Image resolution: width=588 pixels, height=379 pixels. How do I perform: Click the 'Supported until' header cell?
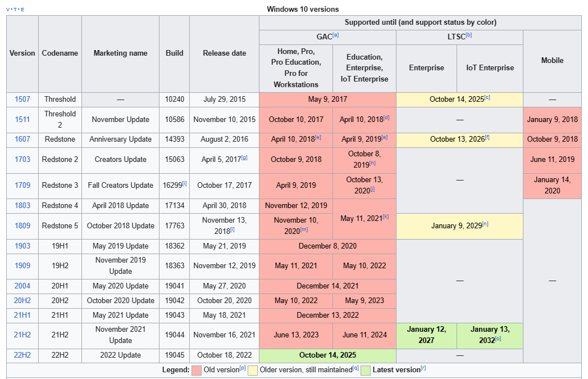pyautogui.click(x=421, y=22)
